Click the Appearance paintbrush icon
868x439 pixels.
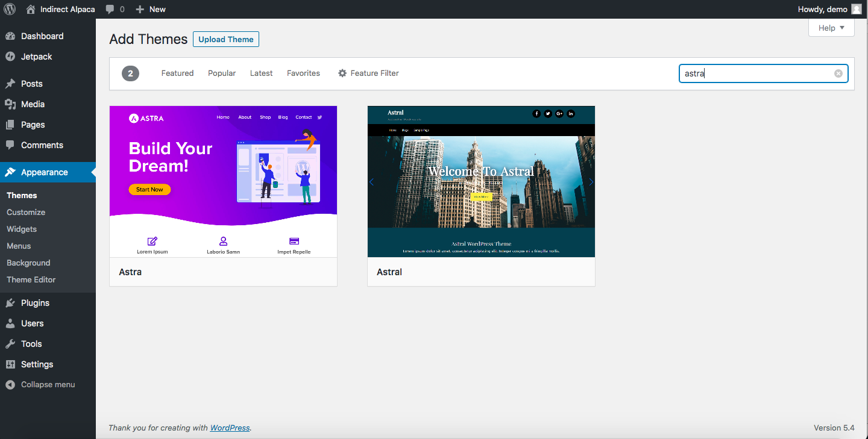pyautogui.click(x=10, y=172)
